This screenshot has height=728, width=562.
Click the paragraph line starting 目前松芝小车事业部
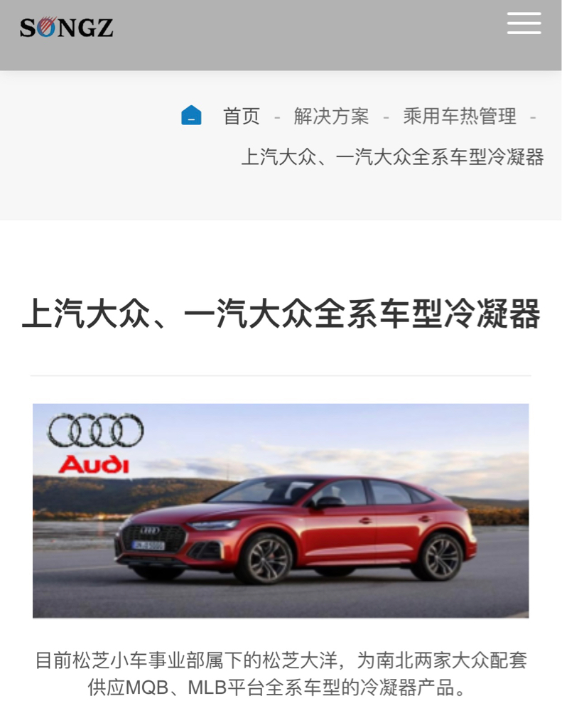pos(281,660)
